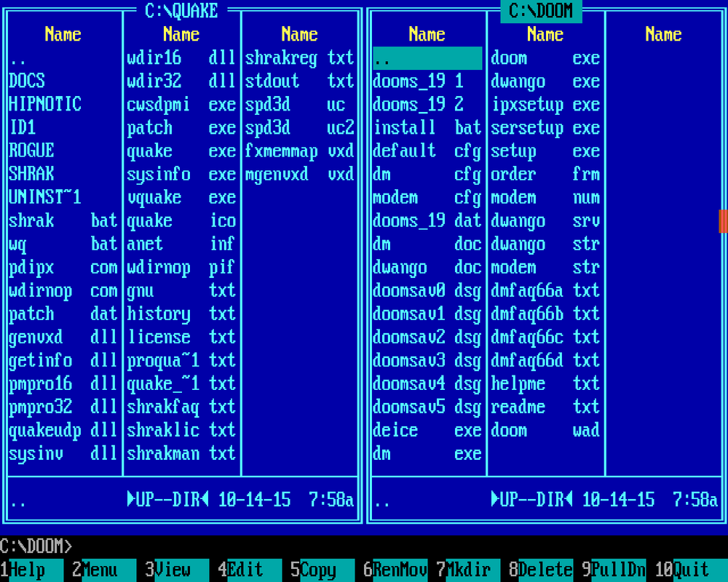Select the DOCS folder
This screenshot has width=728, height=582.
(x=63, y=81)
